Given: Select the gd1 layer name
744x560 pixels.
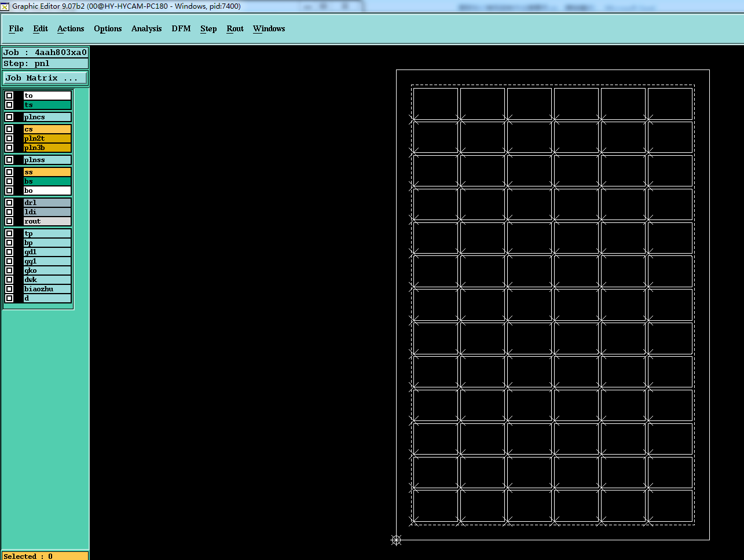Looking at the screenshot, I should pos(47,252).
